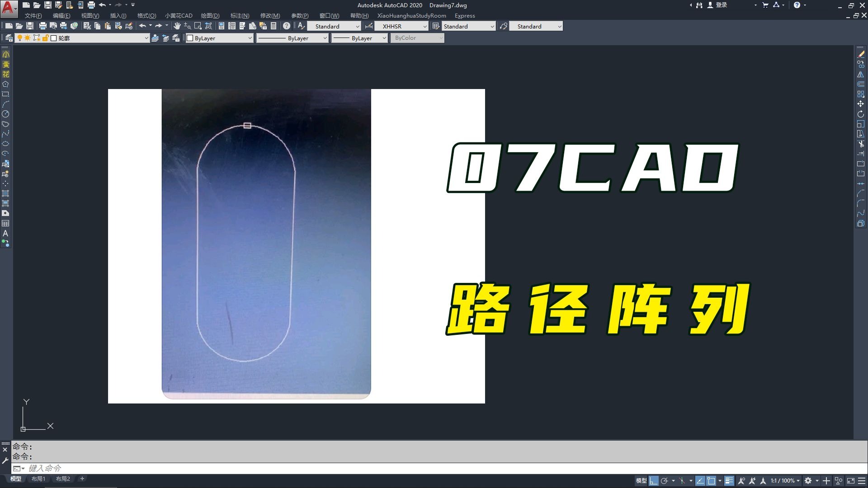The height and width of the screenshot is (488, 868).
Task: Click the Help question mark in standard toolbar
Action: tap(287, 26)
